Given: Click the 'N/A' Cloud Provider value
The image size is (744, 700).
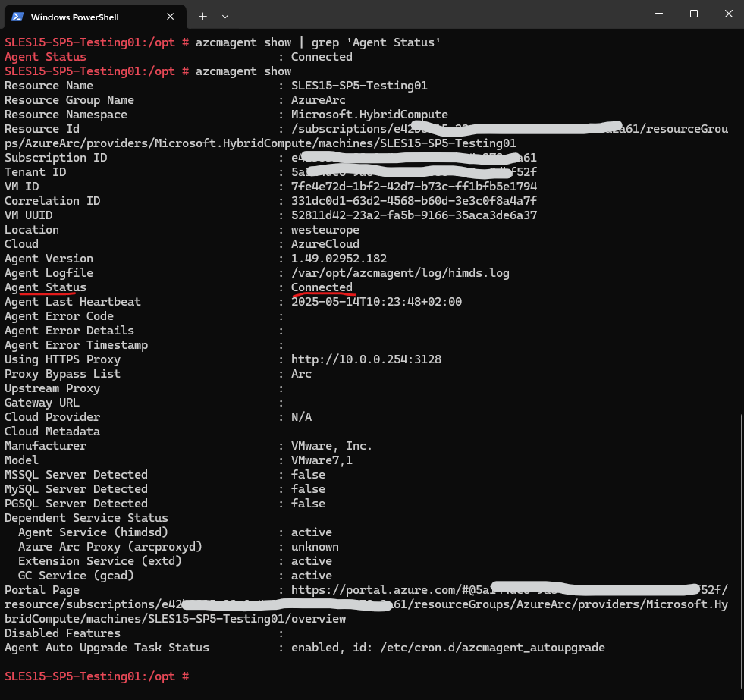Looking at the screenshot, I should pyautogui.click(x=301, y=417).
